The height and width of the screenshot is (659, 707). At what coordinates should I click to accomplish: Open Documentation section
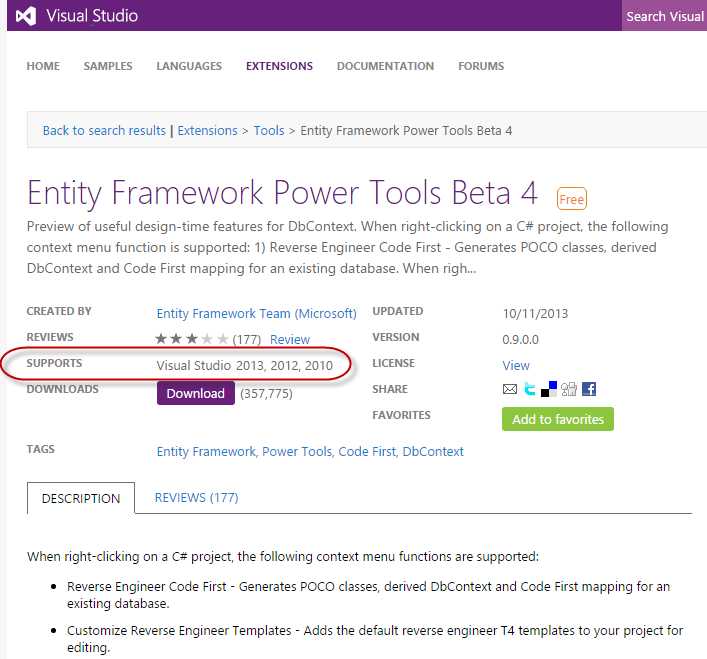pos(385,66)
